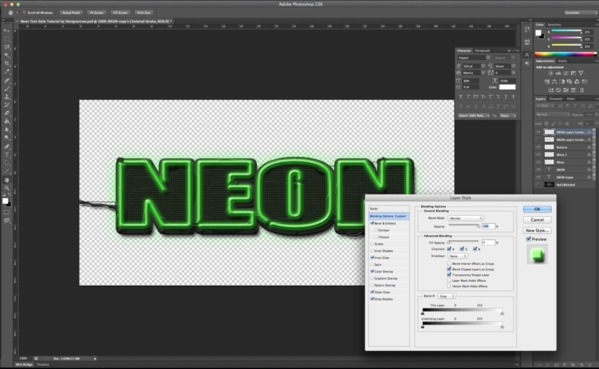Switch to the Paragraph tab
The height and width of the screenshot is (369, 599).
pos(482,50)
